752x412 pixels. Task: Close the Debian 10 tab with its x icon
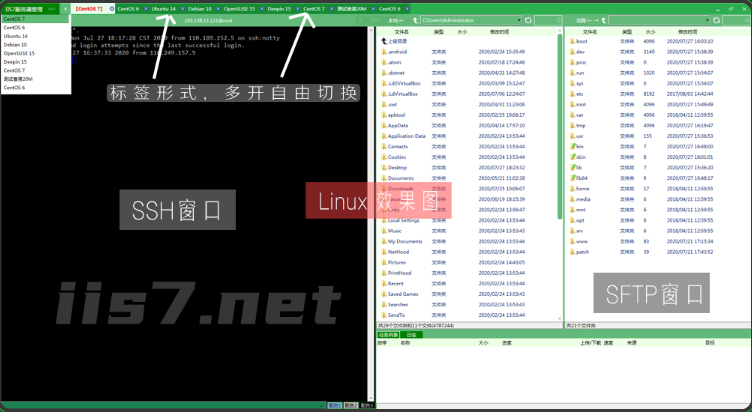(x=218, y=9)
